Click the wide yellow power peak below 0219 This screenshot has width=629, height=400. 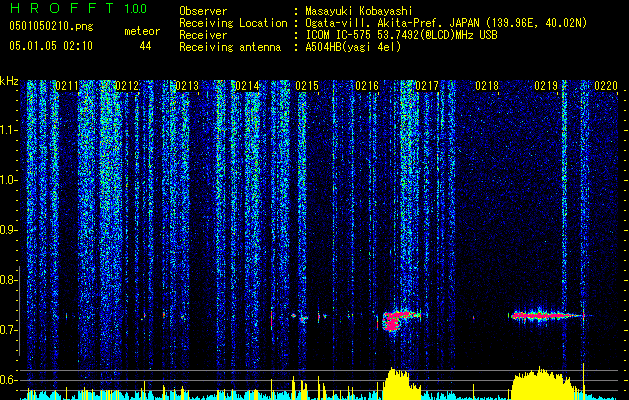click(x=542, y=384)
